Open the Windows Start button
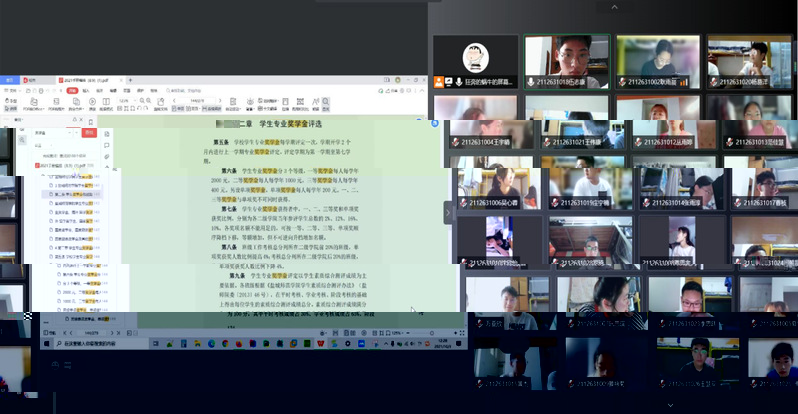 [x=47, y=342]
